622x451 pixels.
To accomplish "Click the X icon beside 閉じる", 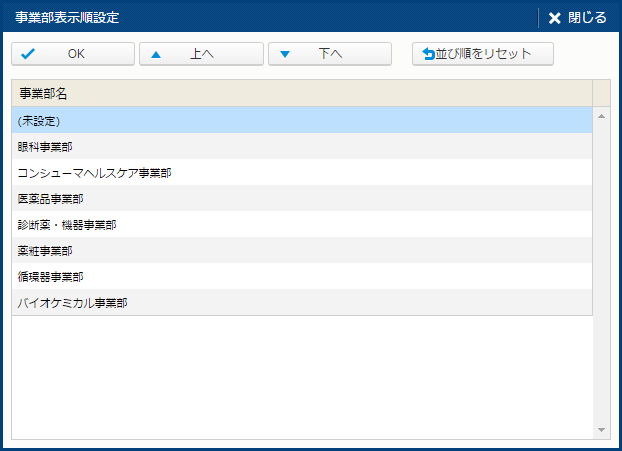I will [555, 18].
